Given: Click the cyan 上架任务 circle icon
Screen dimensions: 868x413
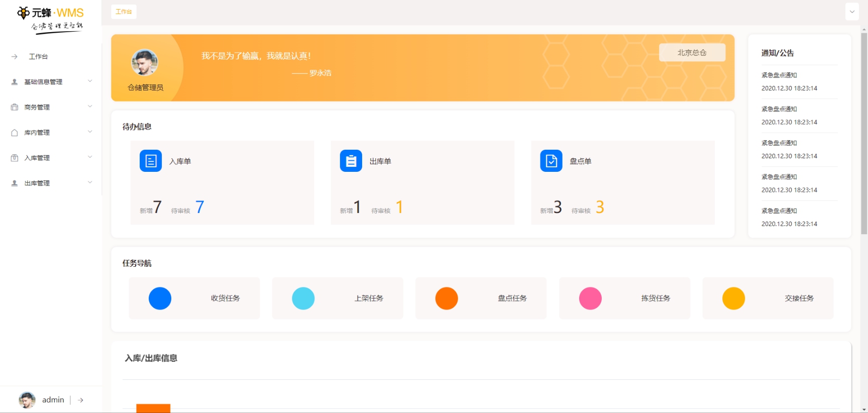Looking at the screenshot, I should pyautogui.click(x=303, y=298).
